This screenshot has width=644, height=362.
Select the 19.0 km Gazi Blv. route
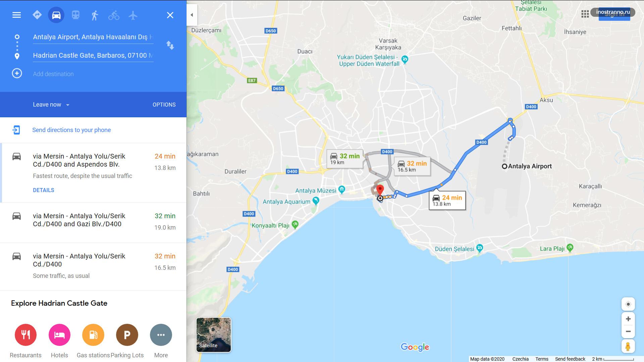[93, 223]
